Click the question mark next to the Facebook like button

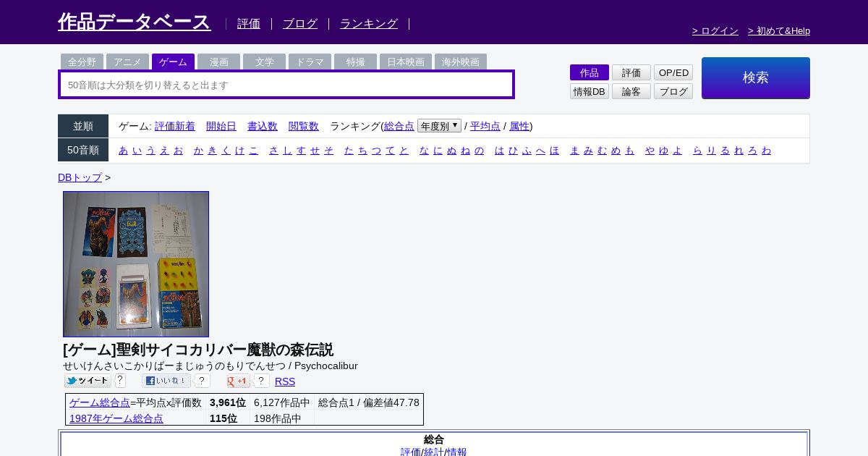click(202, 381)
